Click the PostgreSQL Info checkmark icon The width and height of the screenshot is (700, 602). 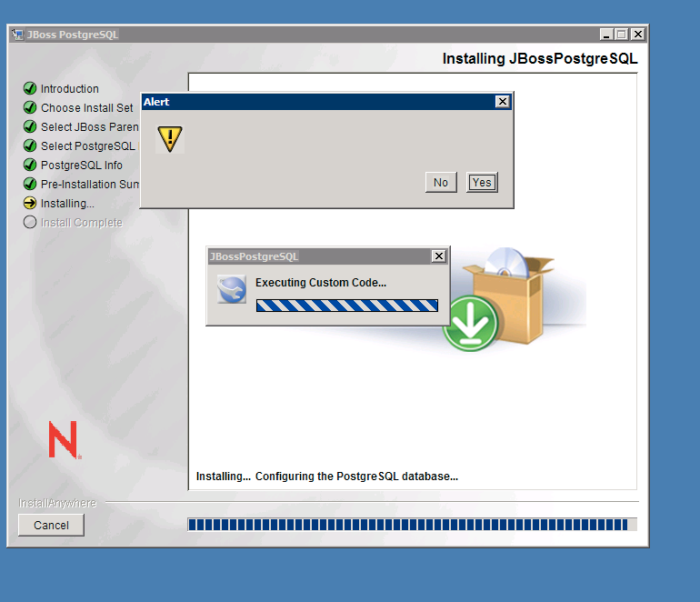[x=30, y=165]
